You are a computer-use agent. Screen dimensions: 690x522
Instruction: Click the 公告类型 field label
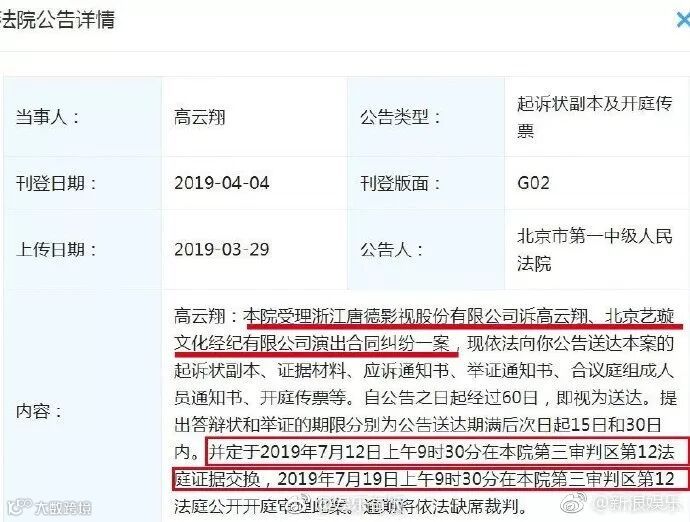point(400,118)
